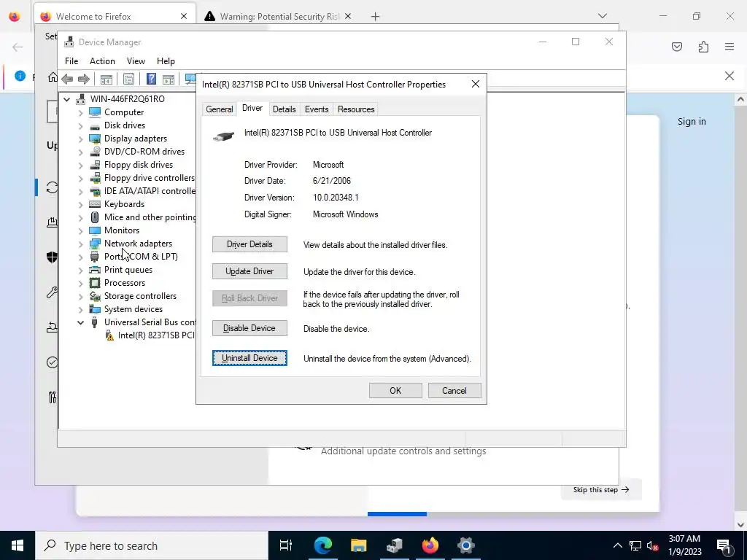The height and width of the screenshot is (560, 747).
Task: Click the Back arrow in Device Manager toolbar
Action: (x=67, y=79)
